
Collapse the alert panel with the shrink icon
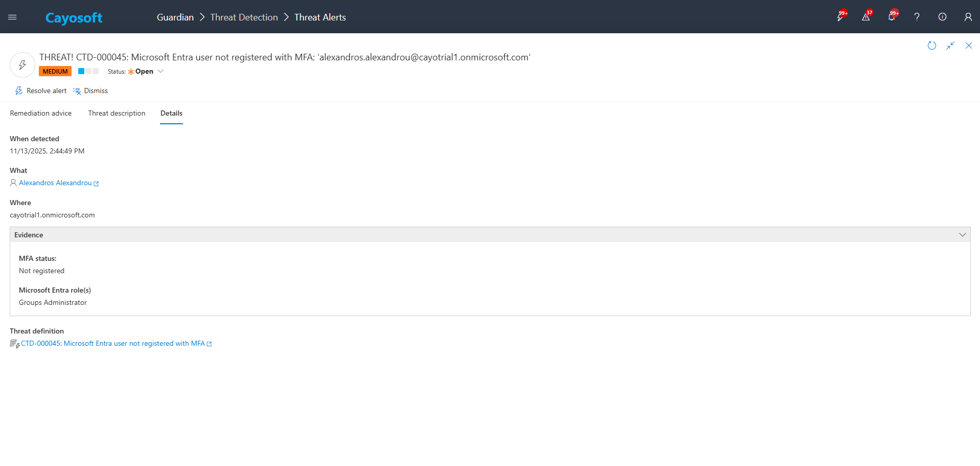(950, 46)
